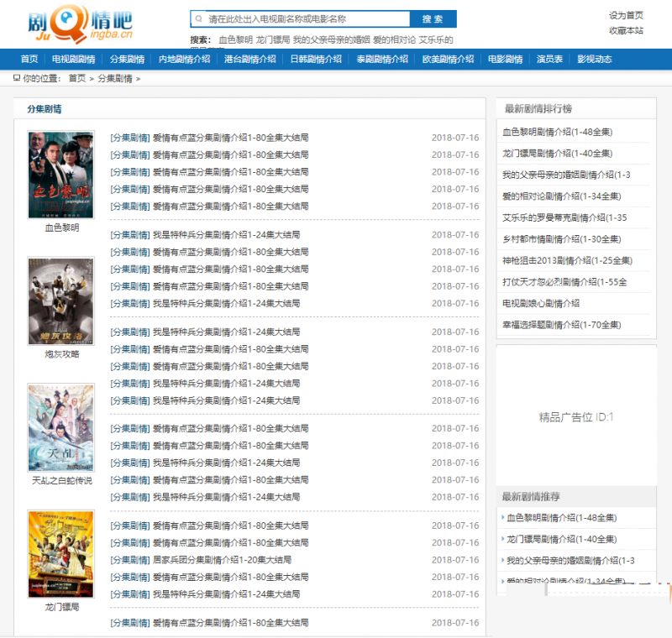Open 龙门镖局剧情介绍(1-40全集) from rankings
Viewport: 672px width, 638px height.
tap(559, 154)
